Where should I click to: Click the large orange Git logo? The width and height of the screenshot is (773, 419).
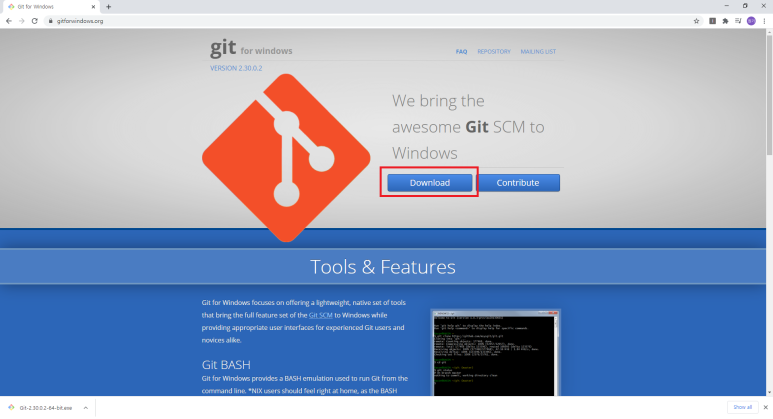[286, 158]
